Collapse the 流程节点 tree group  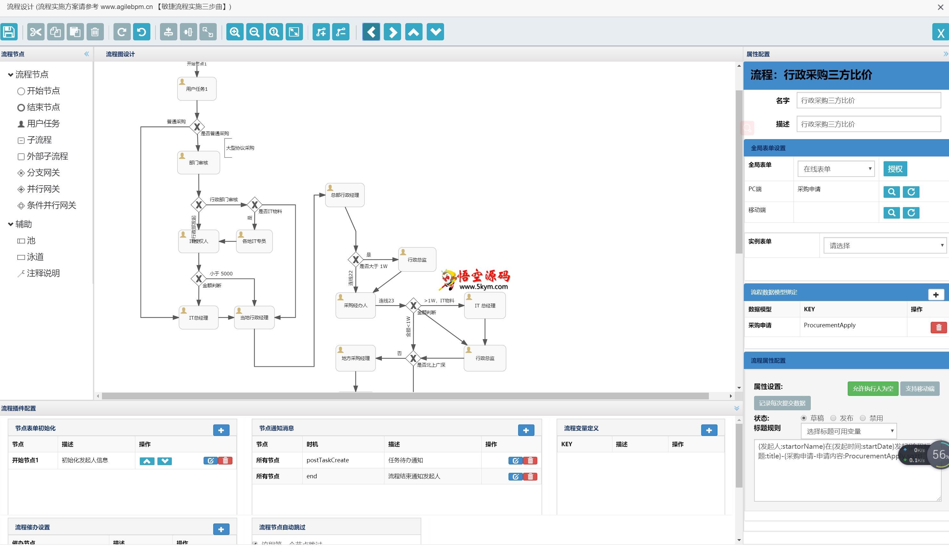(11, 75)
